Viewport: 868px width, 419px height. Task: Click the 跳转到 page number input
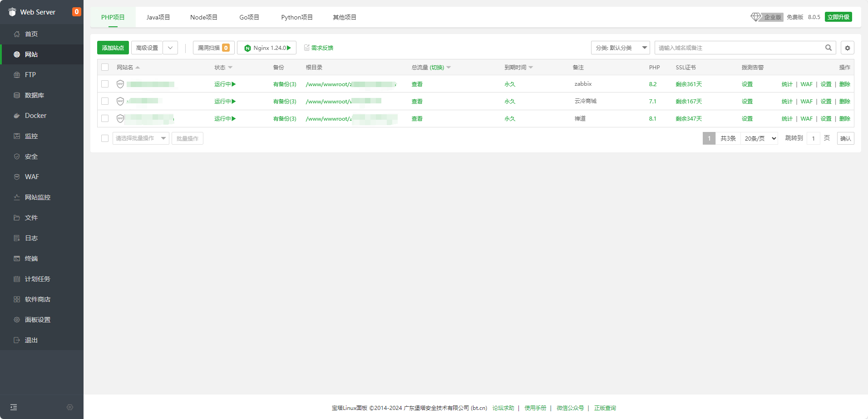coord(814,138)
